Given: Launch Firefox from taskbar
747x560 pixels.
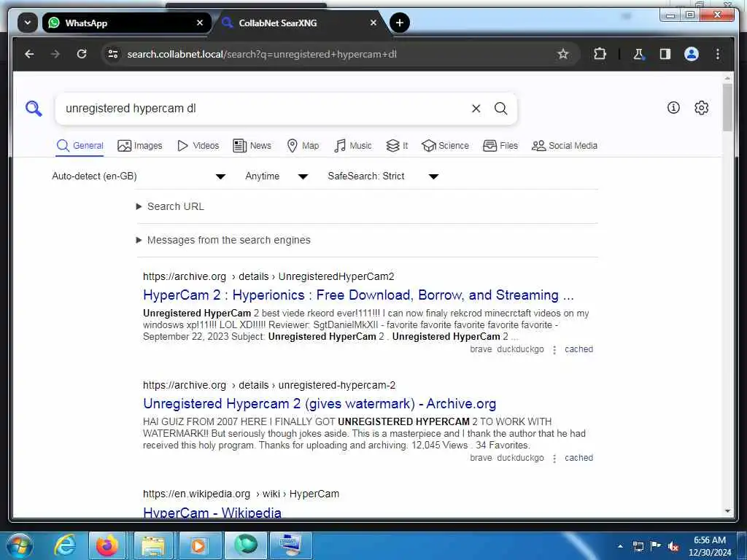Looking at the screenshot, I should (x=107, y=545).
